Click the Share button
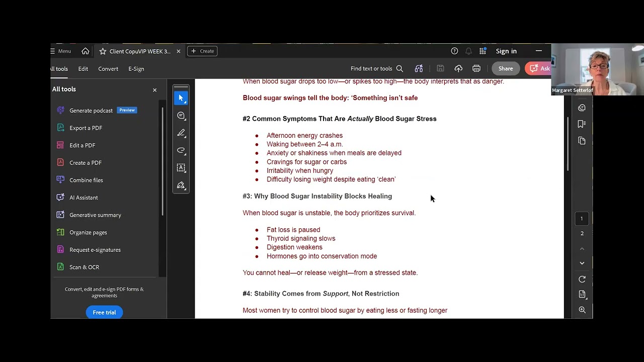Image resolution: width=644 pixels, height=362 pixels. click(506, 68)
